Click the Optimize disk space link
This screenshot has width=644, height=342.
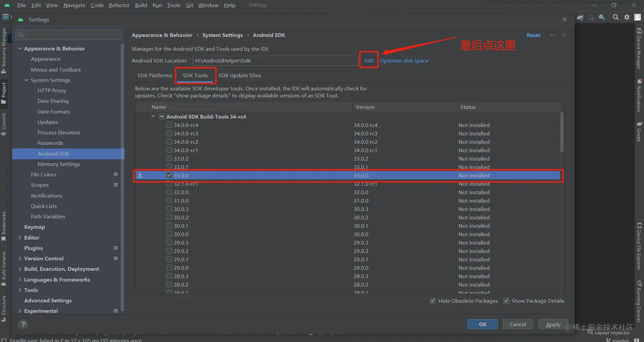pyautogui.click(x=404, y=60)
